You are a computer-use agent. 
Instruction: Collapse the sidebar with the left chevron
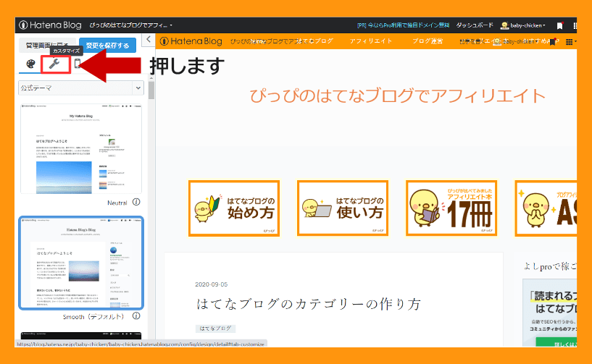[149, 39]
